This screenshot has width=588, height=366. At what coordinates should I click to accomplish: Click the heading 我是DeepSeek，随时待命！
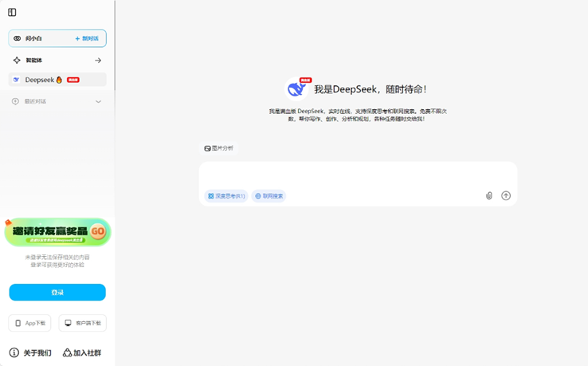tap(370, 89)
